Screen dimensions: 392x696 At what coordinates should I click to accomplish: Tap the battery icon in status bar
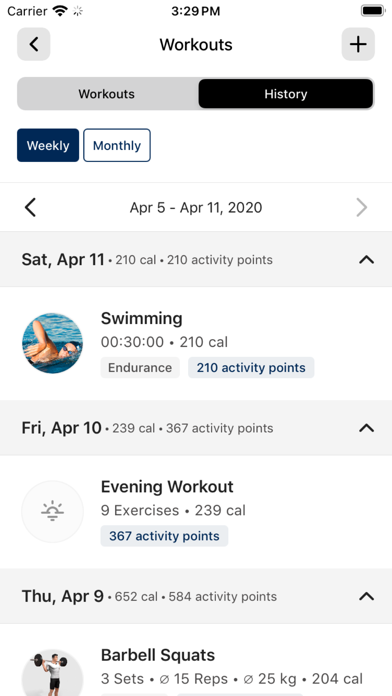pyautogui.click(x=372, y=11)
